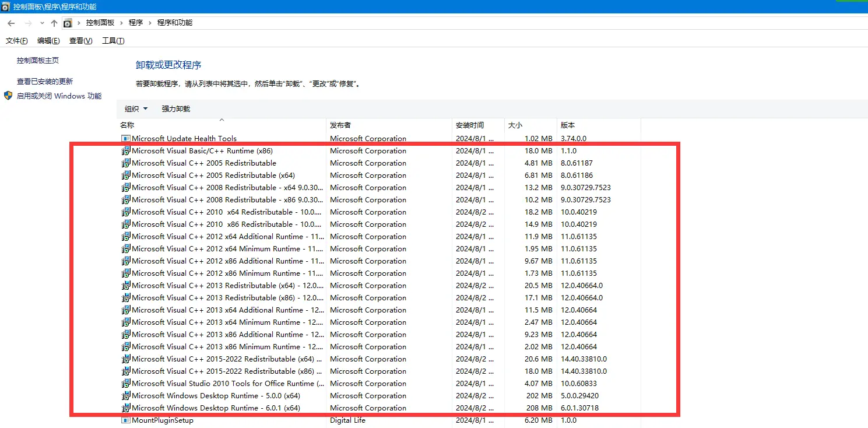Click the Digital Life publisher cell
The image size is (868, 428).
347,420
